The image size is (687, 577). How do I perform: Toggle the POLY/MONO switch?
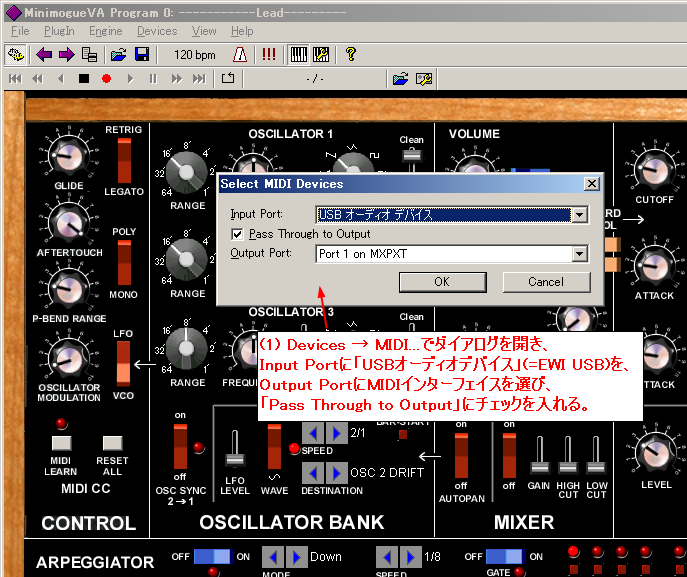124,263
